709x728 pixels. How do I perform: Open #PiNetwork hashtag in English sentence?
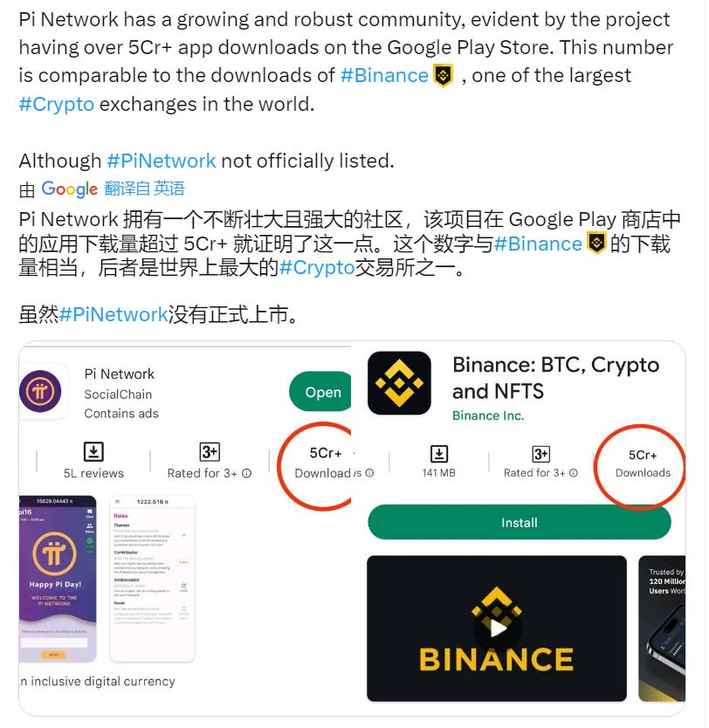pos(162,161)
